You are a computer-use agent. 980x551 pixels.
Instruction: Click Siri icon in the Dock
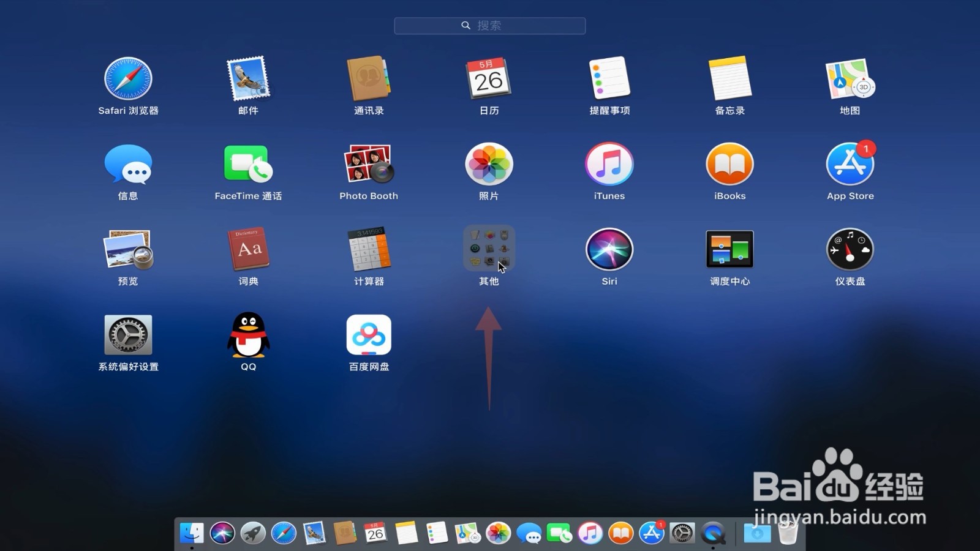(x=222, y=533)
